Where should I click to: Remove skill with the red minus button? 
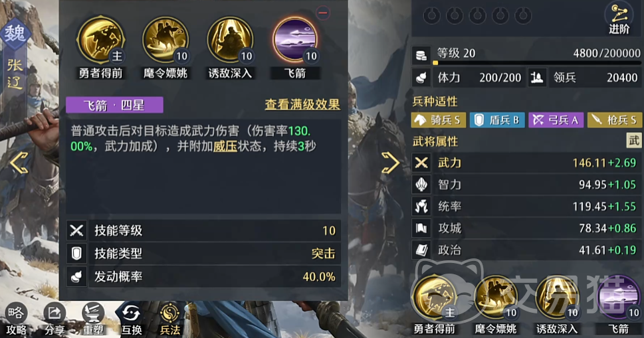pyautogui.click(x=323, y=13)
